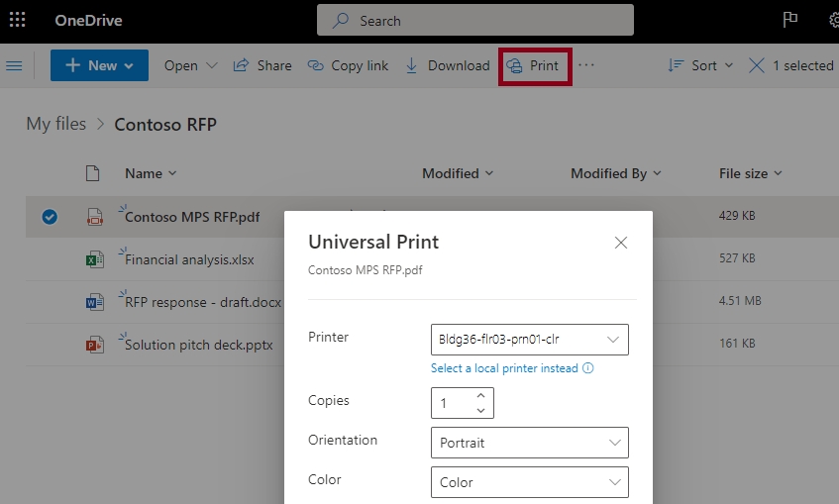
Task: Click the Share arrow icon
Action: point(242,65)
